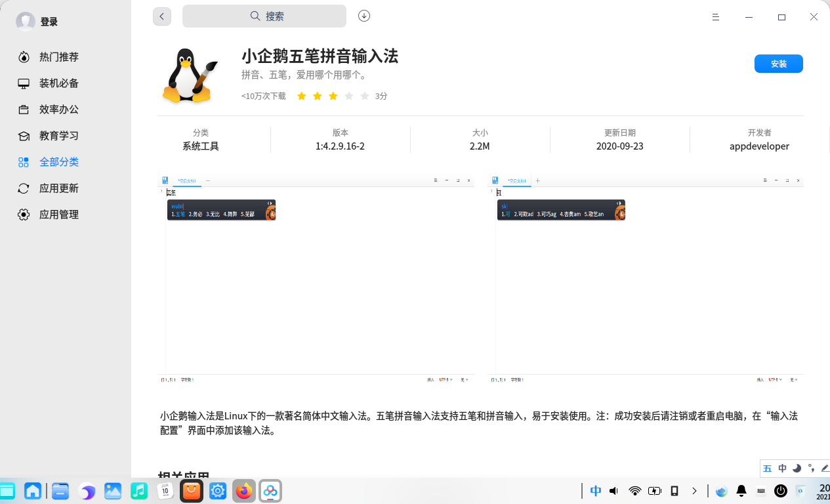Click the battery tray icon
The width and height of the screenshot is (830, 504).
[655, 491]
